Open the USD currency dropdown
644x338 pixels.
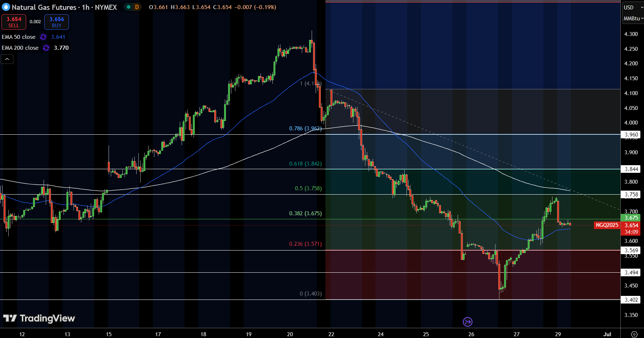point(633,7)
